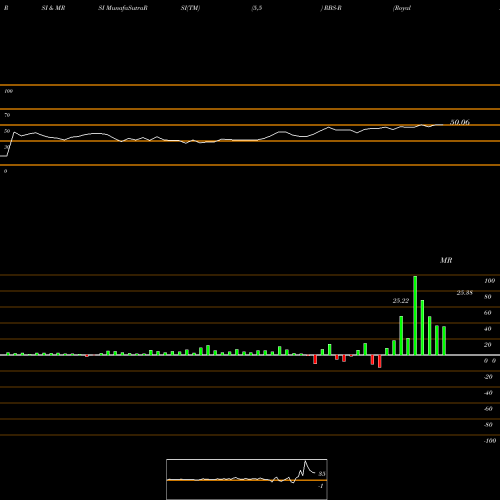The image size is (500, 500).
Task: Click the ') RBS-R' symbol text
Action: [331, 8]
